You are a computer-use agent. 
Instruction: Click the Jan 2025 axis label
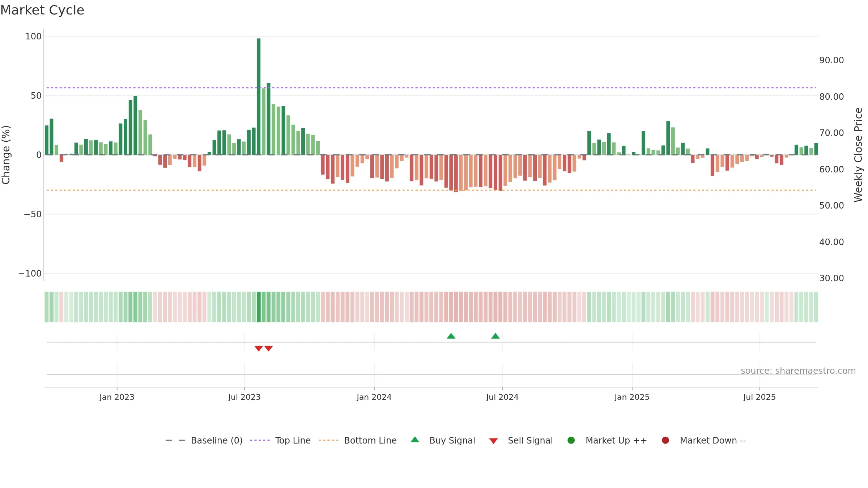(632, 397)
